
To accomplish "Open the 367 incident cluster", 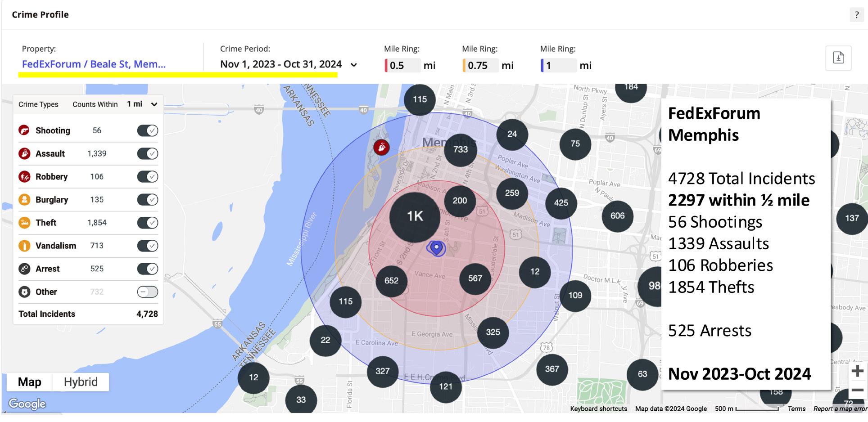I will click(552, 369).
